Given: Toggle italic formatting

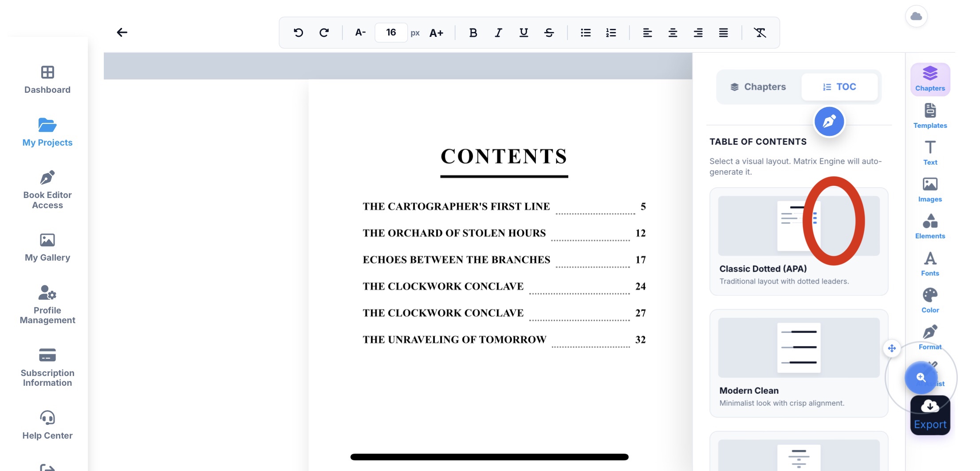Looking at the screenshot, I should 498,32.
